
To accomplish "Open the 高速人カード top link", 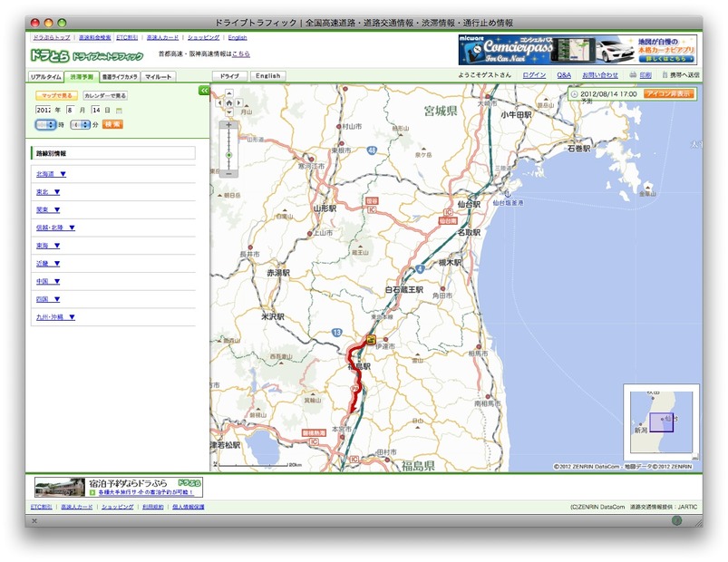I will [162, 37].
